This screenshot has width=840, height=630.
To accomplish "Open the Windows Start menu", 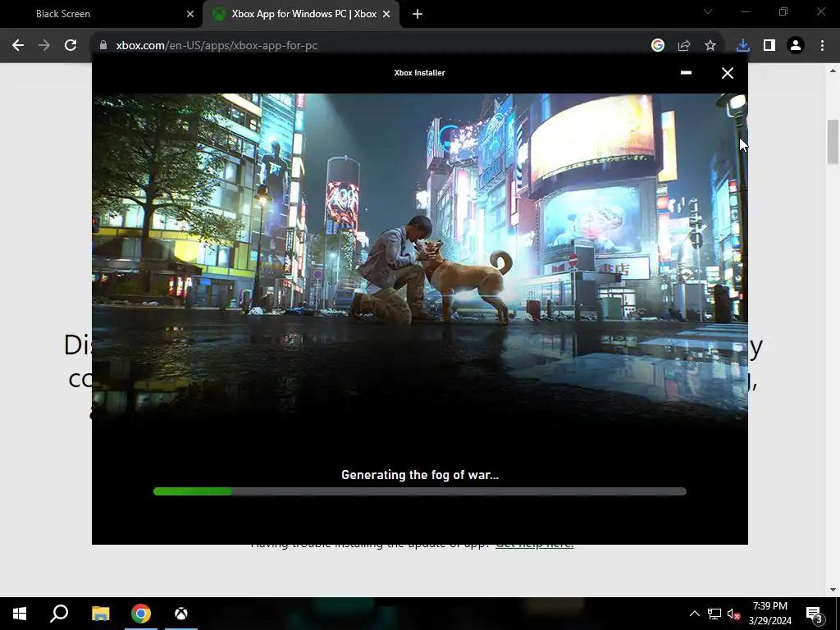I will pyautogui.click(x=20, y=614).
